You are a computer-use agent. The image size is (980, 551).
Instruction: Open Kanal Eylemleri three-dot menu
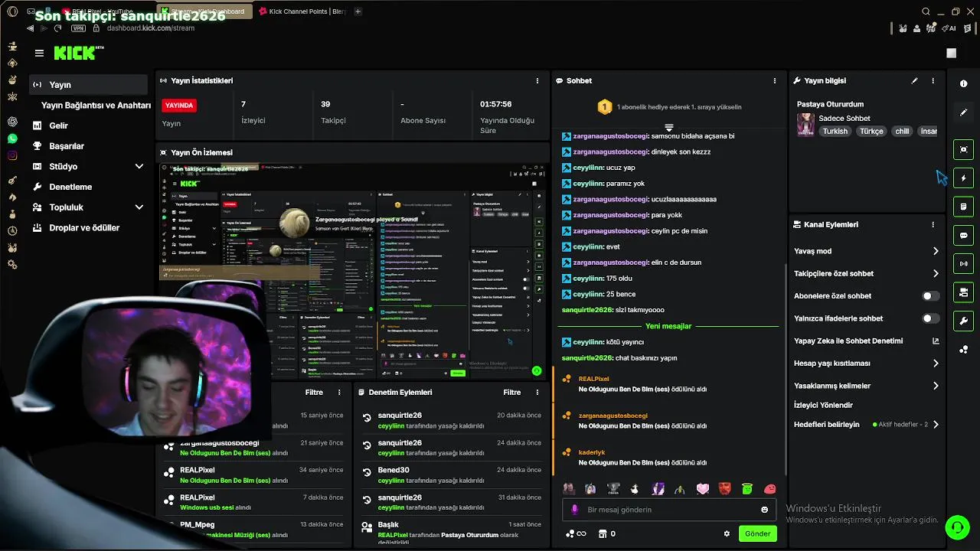pyautogui.click(x=933, y=225)
